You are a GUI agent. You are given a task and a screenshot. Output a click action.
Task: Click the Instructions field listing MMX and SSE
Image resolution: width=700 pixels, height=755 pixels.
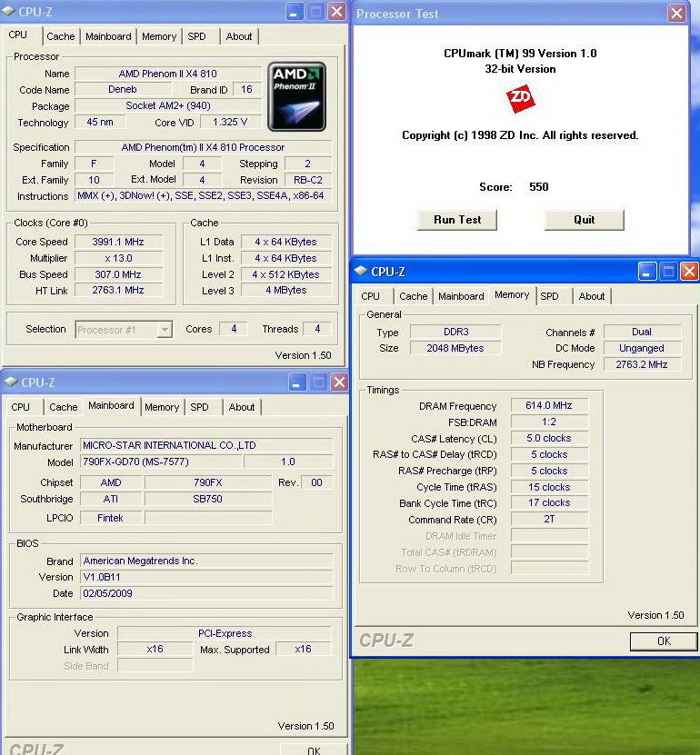pyautogui.click(x=204, y=196)
